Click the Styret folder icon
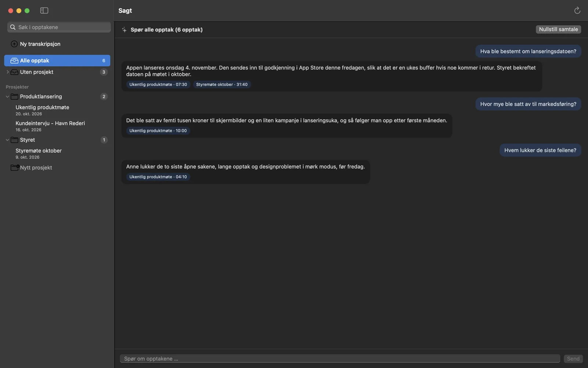The height and width of the screenshot is (368, 588). click(14, 140)
